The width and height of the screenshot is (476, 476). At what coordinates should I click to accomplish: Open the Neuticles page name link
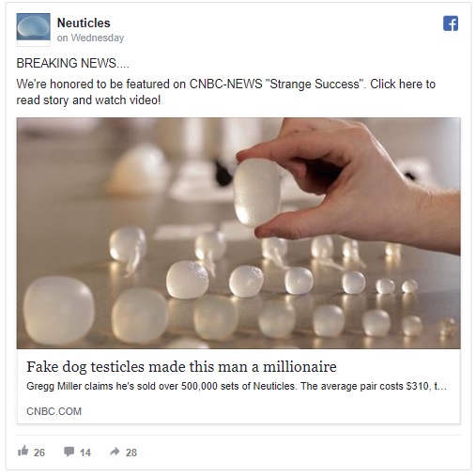coord(84,23)
